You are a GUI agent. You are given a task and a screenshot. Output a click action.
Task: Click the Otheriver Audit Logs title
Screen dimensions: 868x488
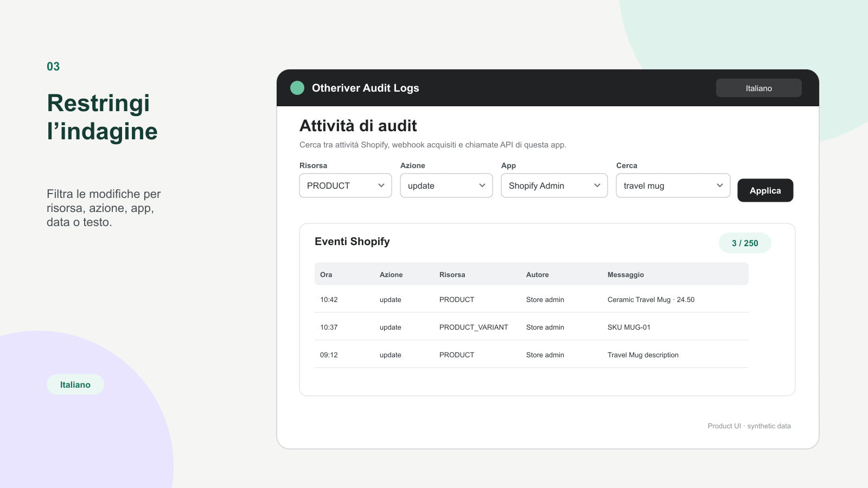point(366,88)
